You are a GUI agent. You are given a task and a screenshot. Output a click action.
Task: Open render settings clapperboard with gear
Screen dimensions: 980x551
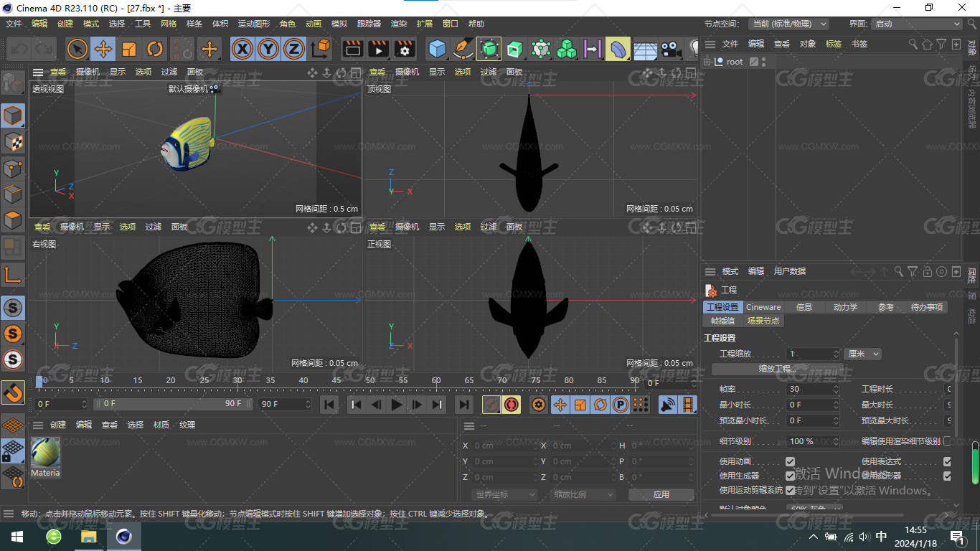[405, 49]
